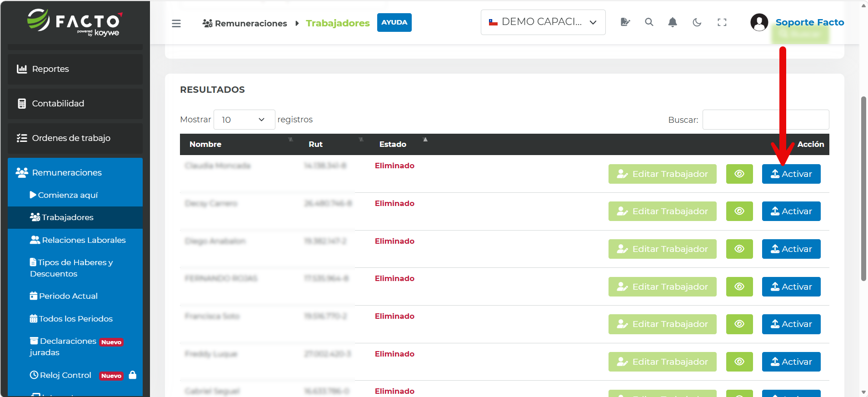The width and height of the screenshot is (868, 397).
Task: View Diego Anabalon details with eye icon
Action: 739,249
